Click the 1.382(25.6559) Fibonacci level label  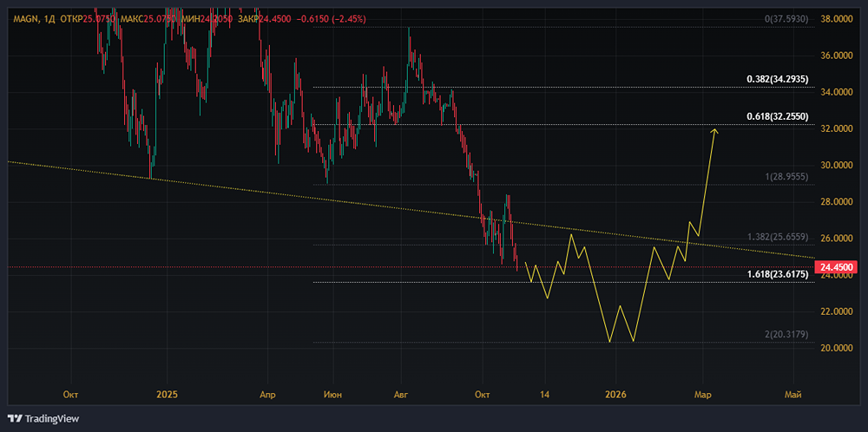click(779, 238)
